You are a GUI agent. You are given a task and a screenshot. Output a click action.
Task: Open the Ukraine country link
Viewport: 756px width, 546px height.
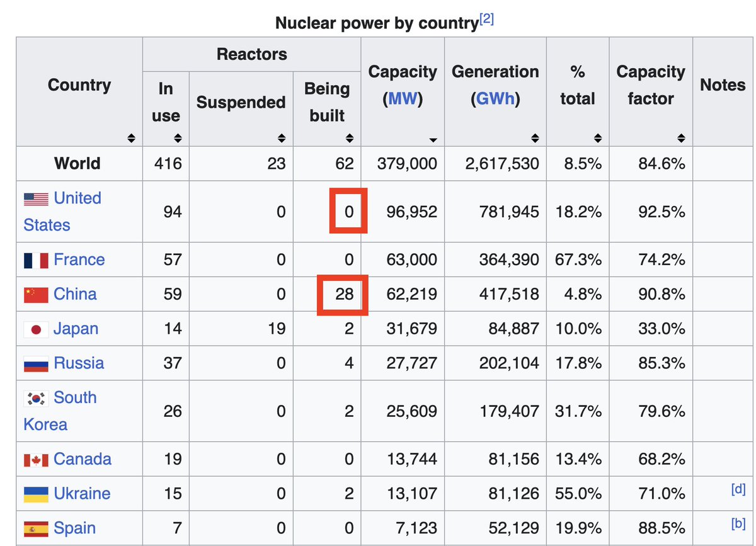(x=82, y=494)
